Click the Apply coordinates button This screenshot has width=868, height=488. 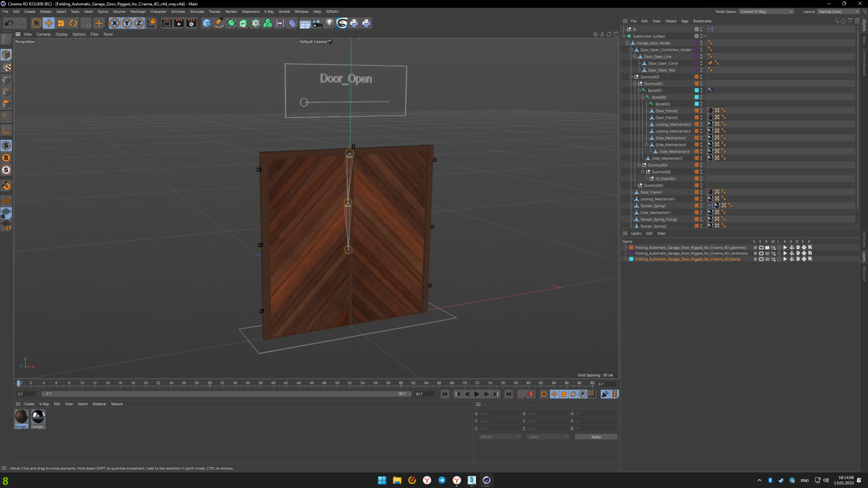click(x=596, y=437)
